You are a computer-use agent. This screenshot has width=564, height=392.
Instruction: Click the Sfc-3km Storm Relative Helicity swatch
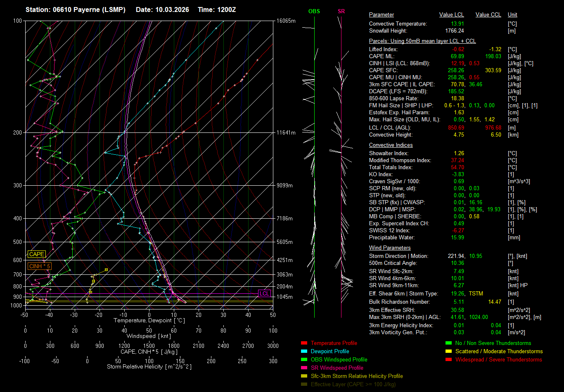click(304, 376)
